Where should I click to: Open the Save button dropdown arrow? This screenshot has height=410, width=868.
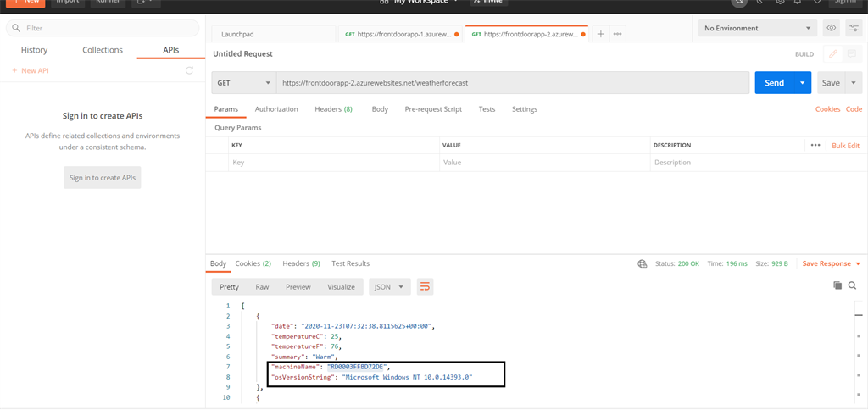(854, 82)
